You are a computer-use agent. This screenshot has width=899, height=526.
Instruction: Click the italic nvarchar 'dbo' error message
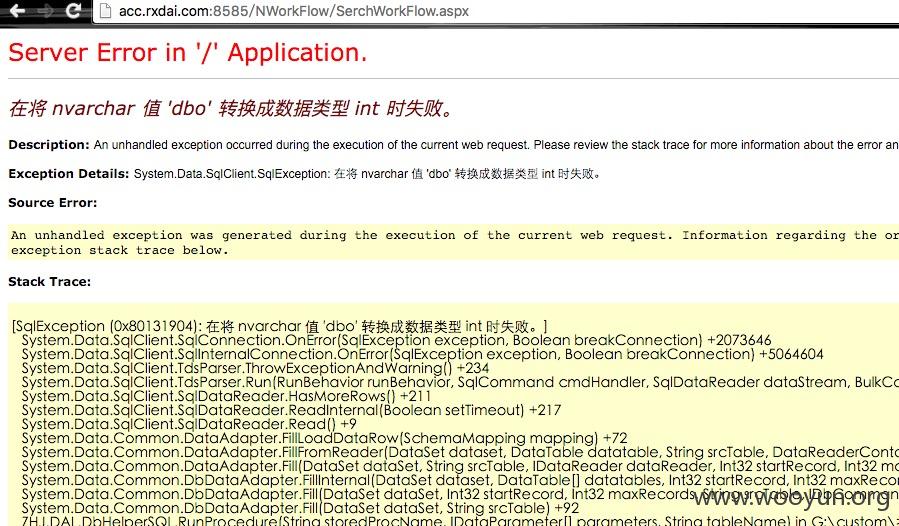tap(231, 108)
